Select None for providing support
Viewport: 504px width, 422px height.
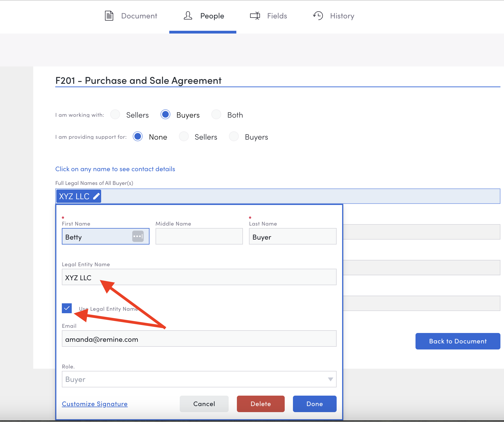pyautogui.click(x=138, y=136)
